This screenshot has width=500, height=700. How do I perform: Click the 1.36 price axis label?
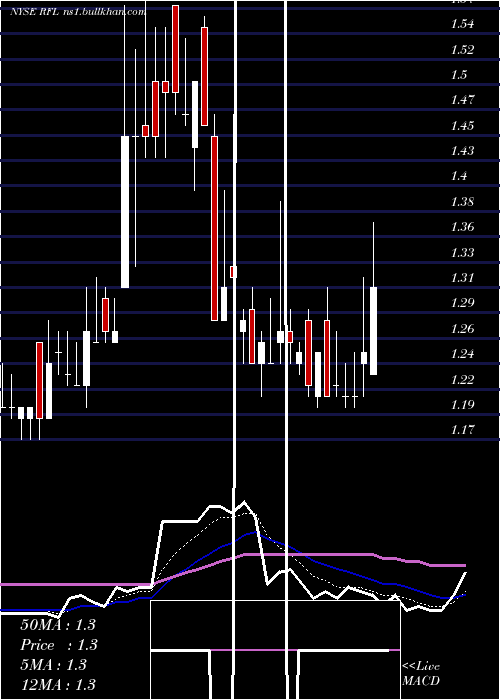tap(462, 226)
